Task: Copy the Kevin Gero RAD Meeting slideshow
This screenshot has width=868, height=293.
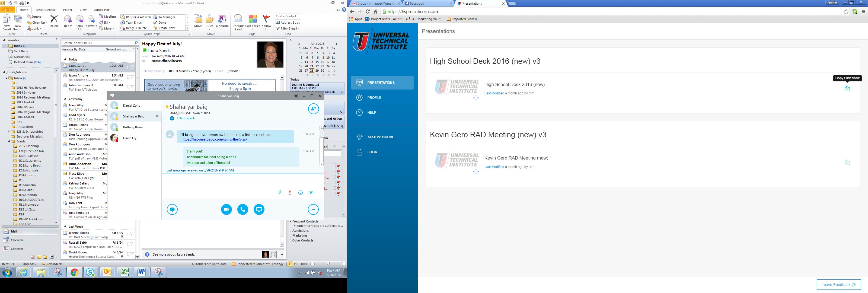Action: (x=847, y=162)
